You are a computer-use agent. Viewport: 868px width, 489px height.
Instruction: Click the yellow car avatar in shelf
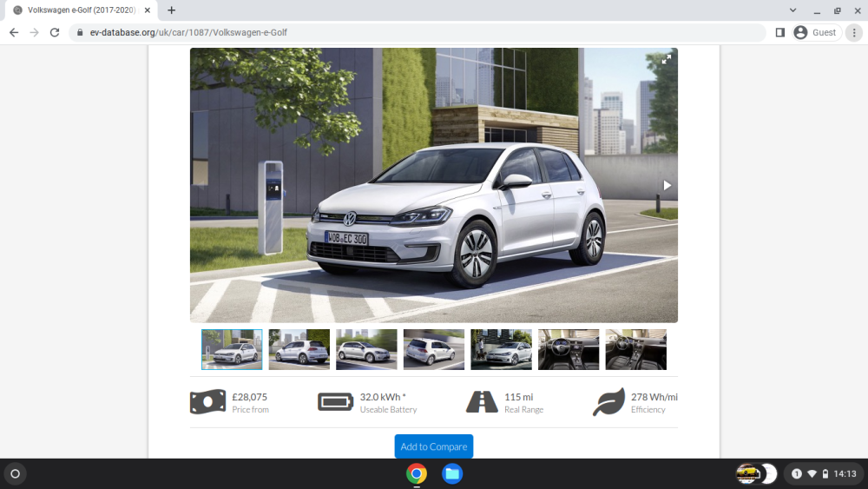click(747, 474)
